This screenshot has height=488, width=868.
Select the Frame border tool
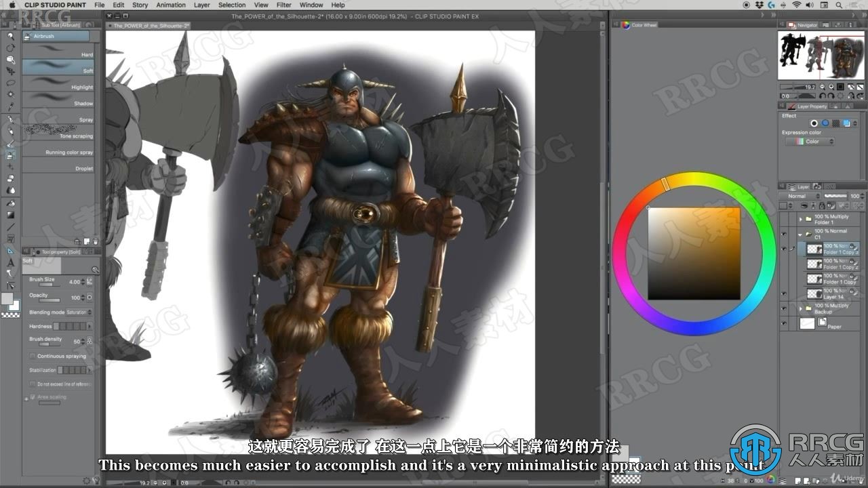tap(10, 239)
